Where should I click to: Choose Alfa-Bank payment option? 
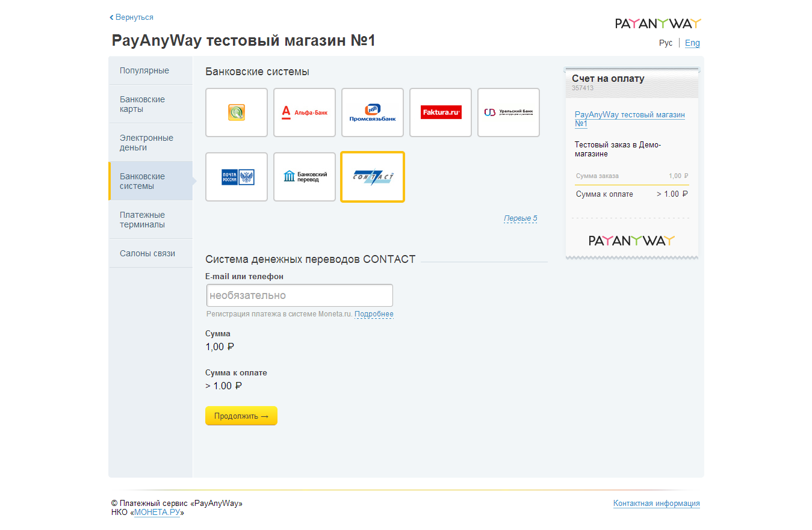click(305, 112)
